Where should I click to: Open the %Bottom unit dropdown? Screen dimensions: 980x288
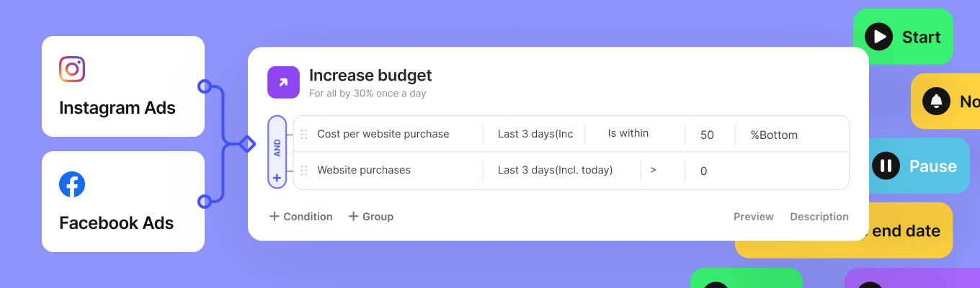pos(774,135)
